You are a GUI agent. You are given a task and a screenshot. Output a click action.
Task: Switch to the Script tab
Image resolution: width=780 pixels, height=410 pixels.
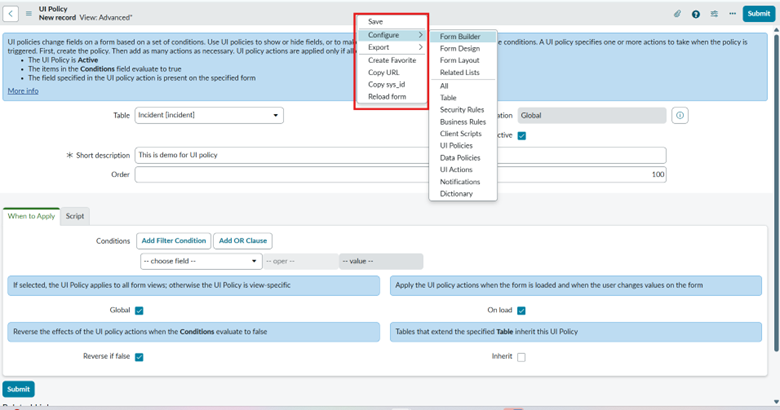pos(75,216)
